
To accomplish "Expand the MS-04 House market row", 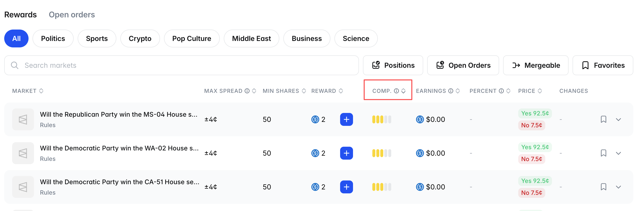I will point(618,120).
